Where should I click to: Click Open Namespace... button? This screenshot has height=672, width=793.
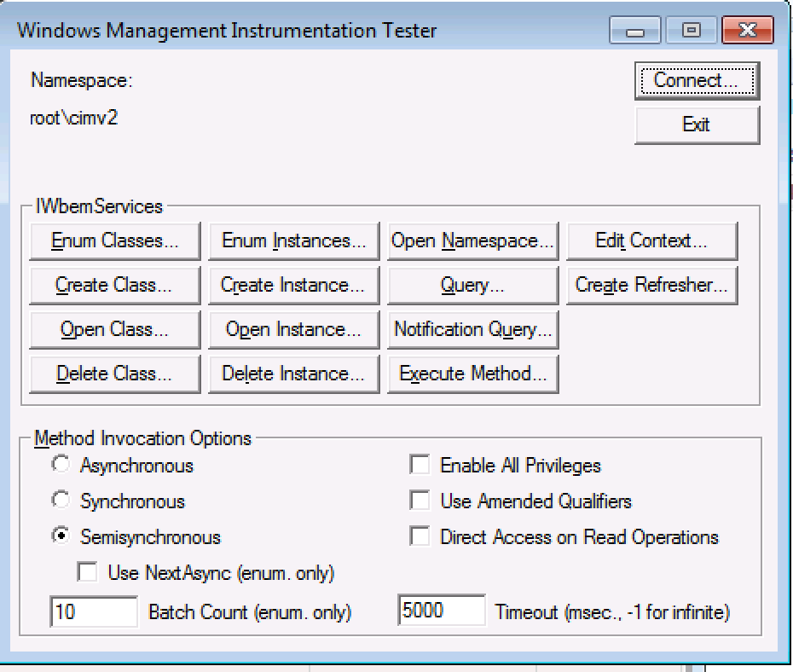pos(473,241)
